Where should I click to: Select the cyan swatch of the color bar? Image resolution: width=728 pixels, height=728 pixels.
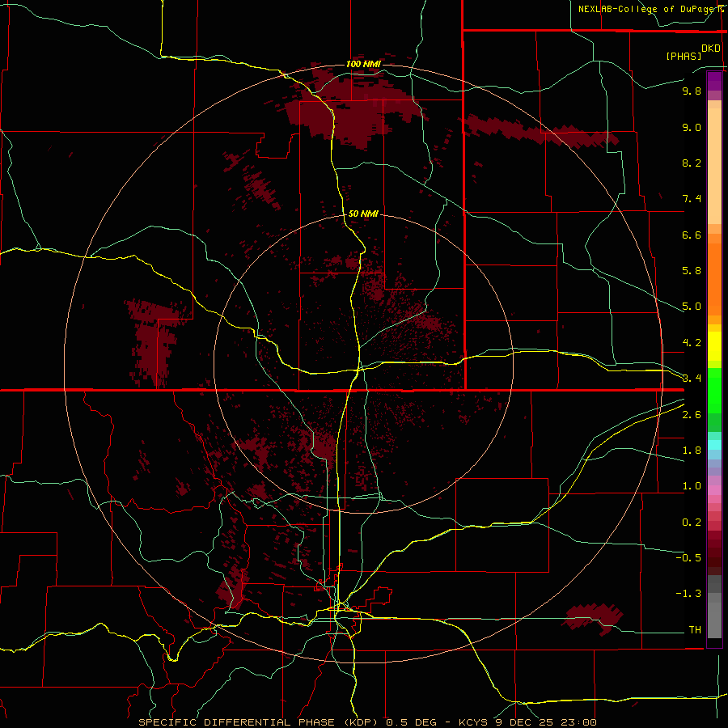[714, 445]
